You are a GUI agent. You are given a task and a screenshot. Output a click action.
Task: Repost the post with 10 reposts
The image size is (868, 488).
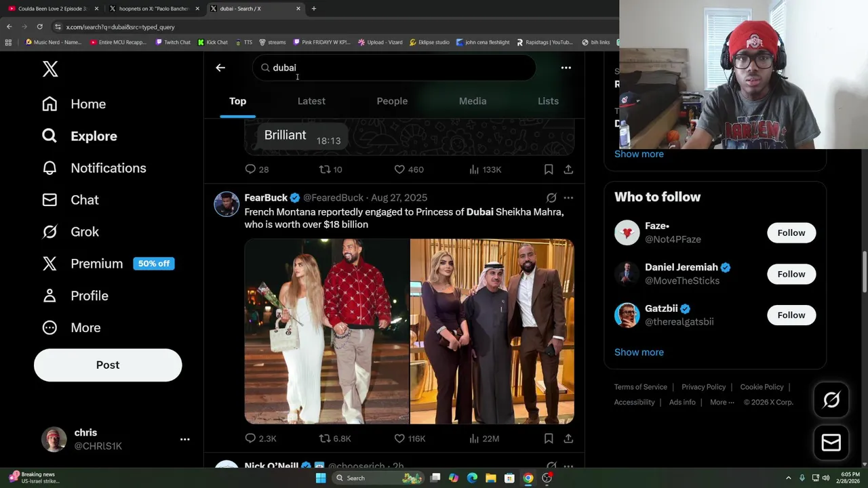[330, 169]
